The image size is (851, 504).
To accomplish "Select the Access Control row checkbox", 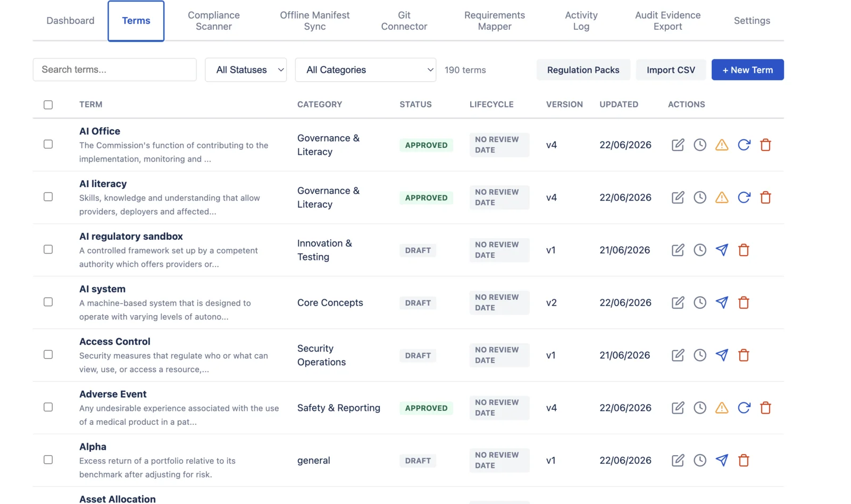I will pos(48,355).
